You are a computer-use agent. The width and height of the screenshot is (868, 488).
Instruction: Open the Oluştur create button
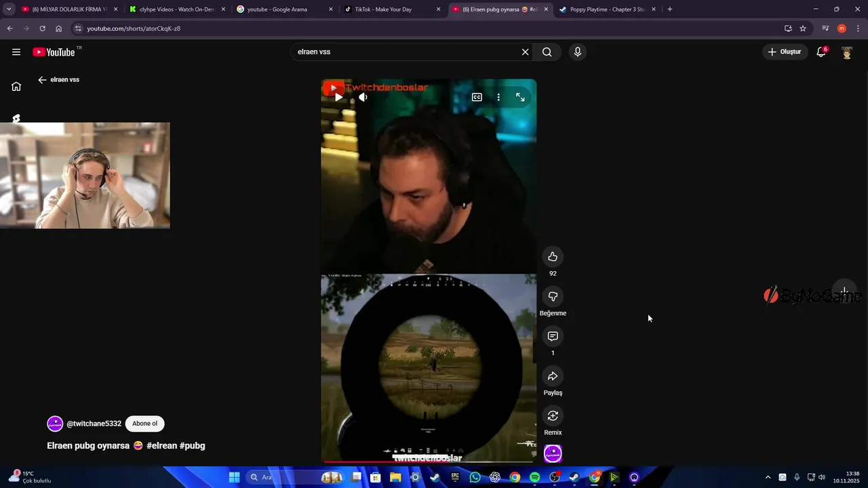785,52
